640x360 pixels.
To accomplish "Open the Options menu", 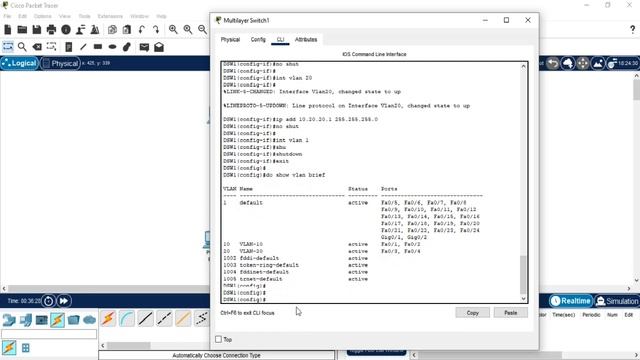I will 43,16.
